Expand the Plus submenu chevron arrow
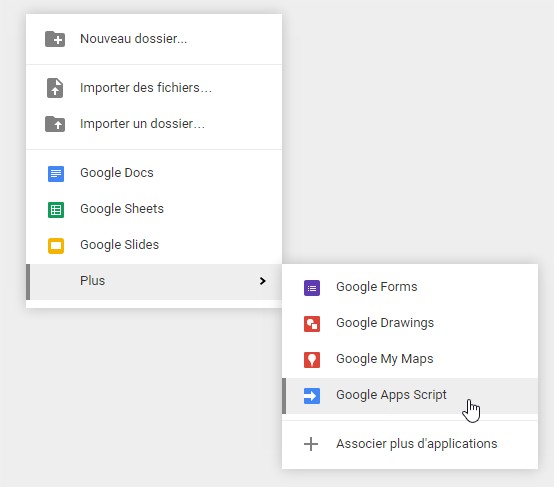 coord(262,281)
